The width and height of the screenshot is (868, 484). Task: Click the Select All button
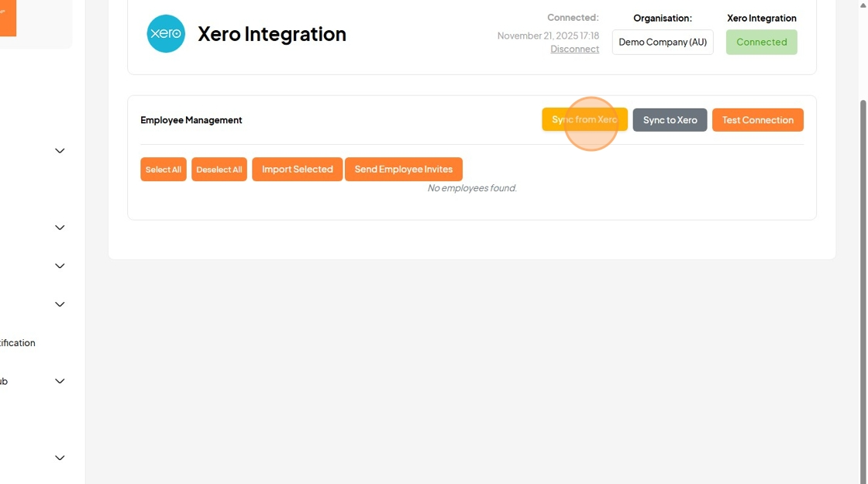(164, 170)
